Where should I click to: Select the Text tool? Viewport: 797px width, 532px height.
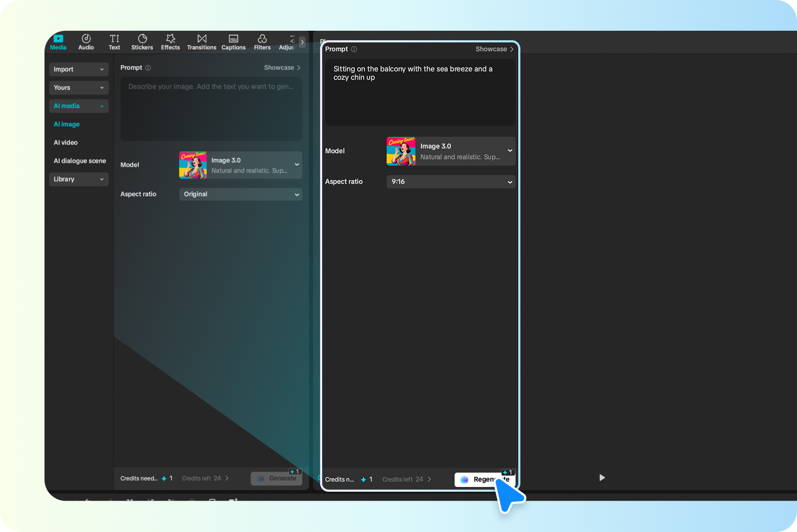pyautogui.click(x=114, y=42)
